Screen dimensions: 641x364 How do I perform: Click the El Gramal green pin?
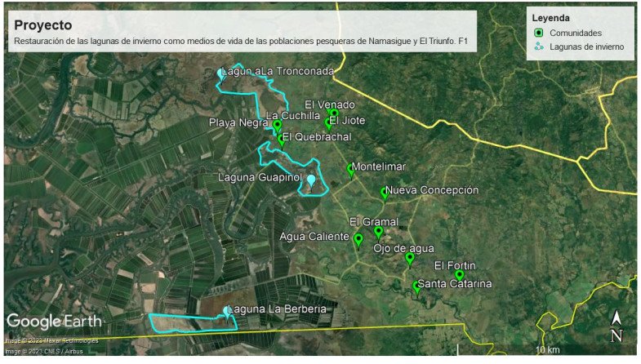[378, 232]
